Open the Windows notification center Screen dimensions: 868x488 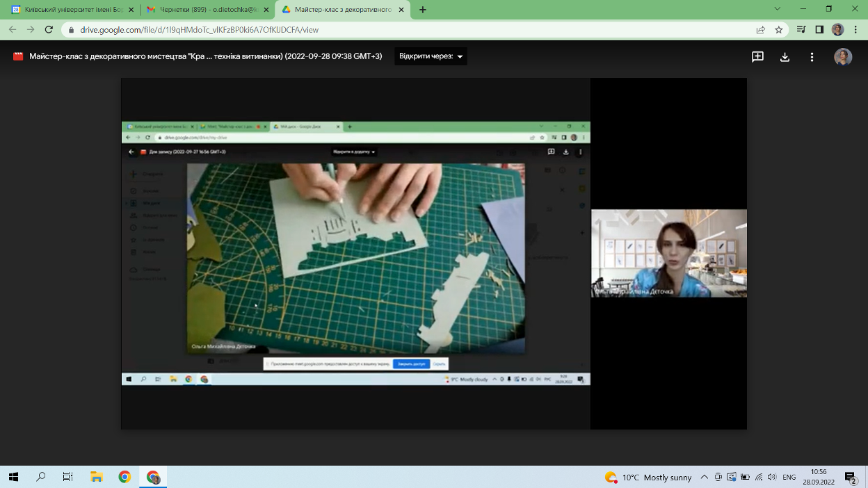tap(851, 478)
